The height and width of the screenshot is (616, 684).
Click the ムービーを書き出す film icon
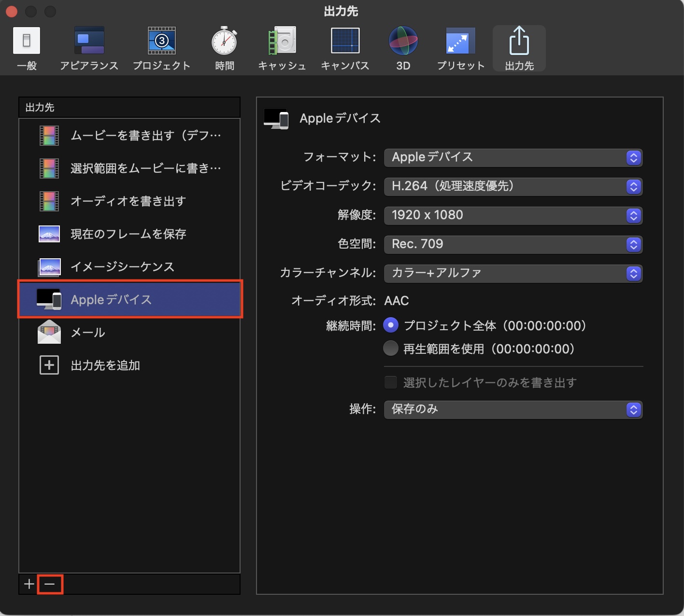(x=49, y=136)
